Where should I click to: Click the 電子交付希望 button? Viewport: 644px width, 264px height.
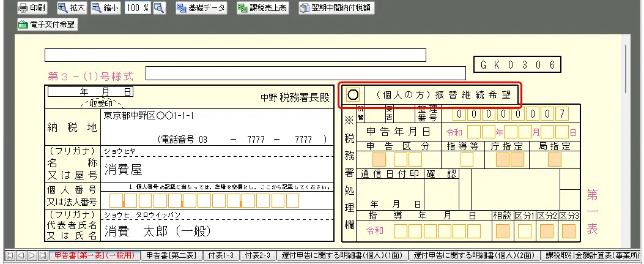[48, 25]
